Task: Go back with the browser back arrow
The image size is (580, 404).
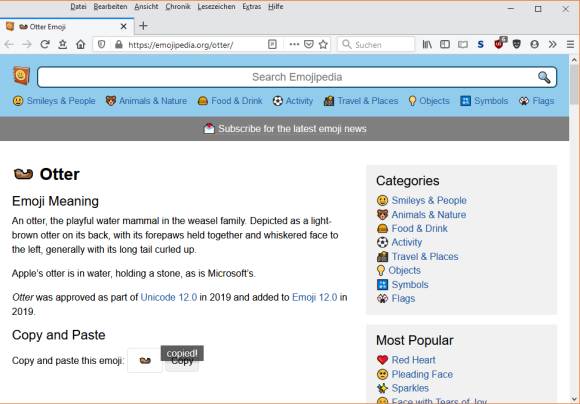Action: coord(9,44)
